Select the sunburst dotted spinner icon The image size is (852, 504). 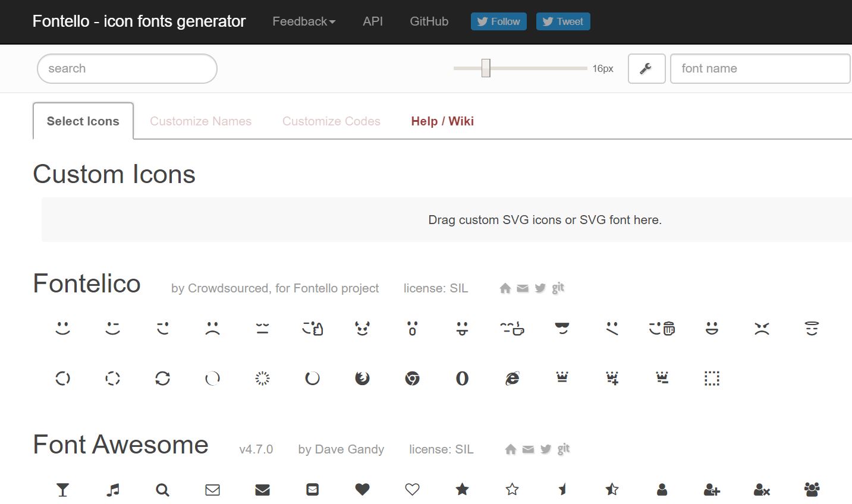(263, 378)
